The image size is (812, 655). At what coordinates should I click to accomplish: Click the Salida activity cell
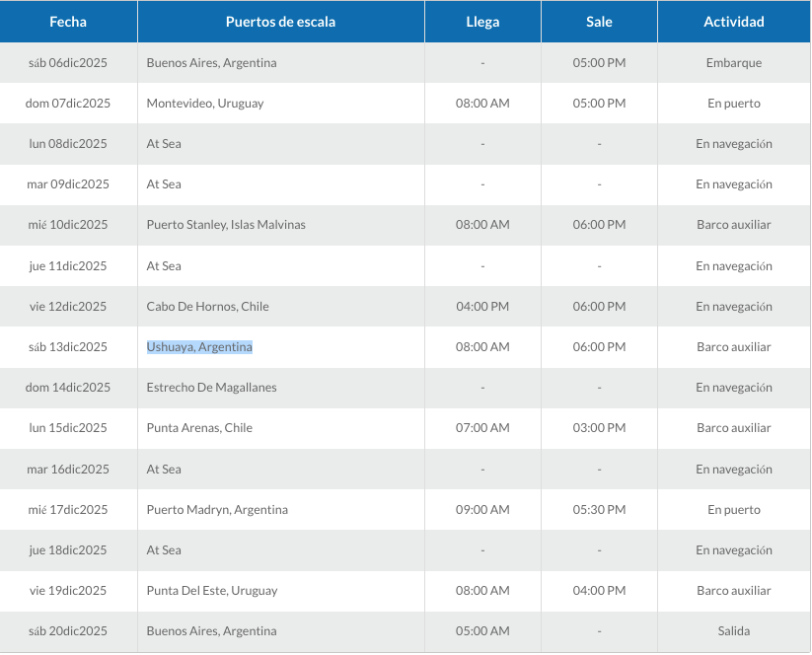point(733,631)
